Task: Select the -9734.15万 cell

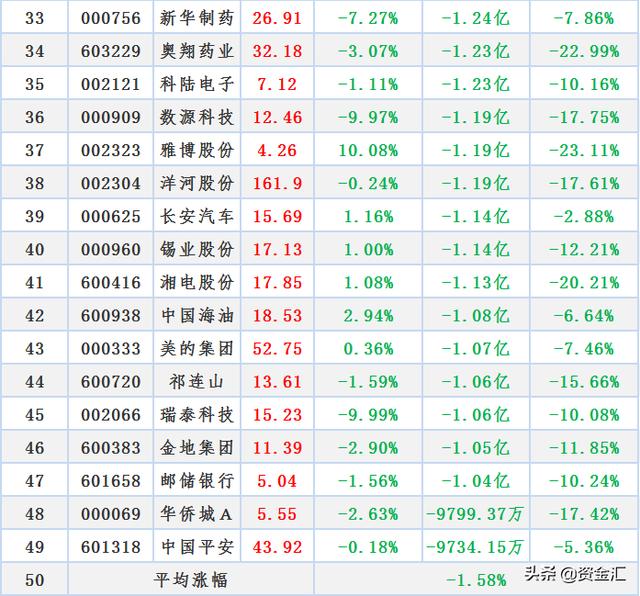Action: [x=475, y=547]
